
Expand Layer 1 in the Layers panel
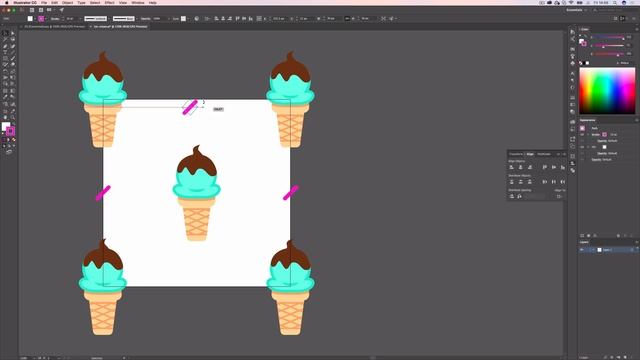[x=593, y=250]
